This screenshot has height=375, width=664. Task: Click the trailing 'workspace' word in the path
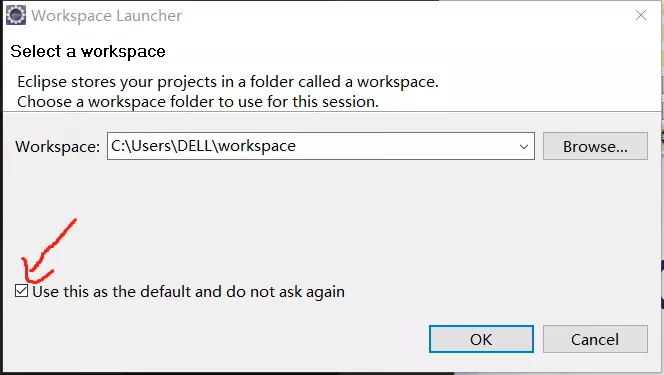click(x=257, y=146)
